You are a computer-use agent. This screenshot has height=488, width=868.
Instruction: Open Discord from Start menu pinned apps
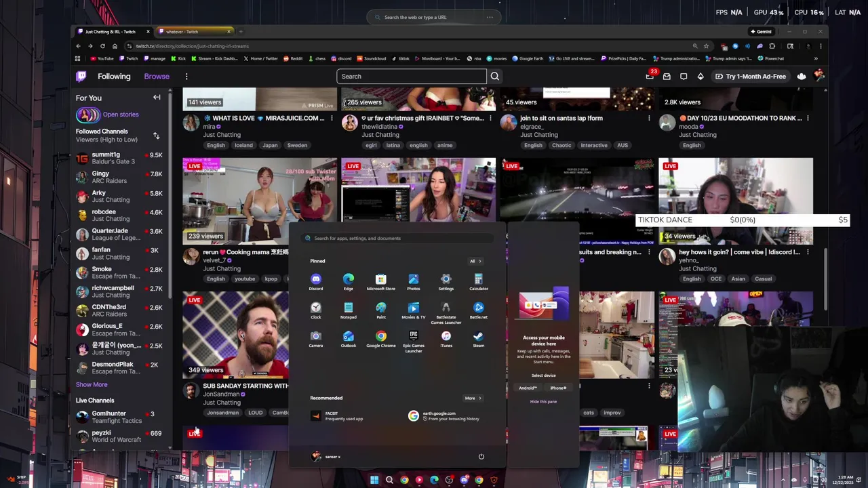pyautogui.click(x=316, y=282)
